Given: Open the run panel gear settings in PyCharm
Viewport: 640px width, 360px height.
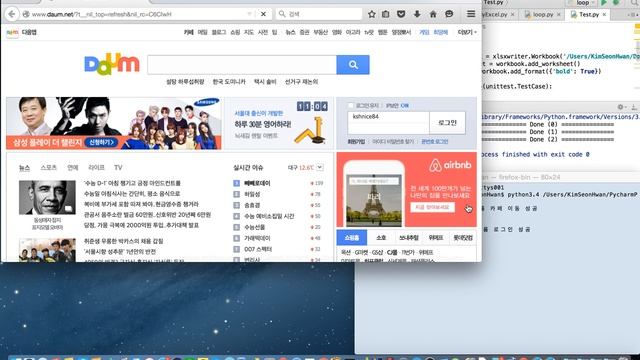Looking at the screenshot, I should coord(620,107).
